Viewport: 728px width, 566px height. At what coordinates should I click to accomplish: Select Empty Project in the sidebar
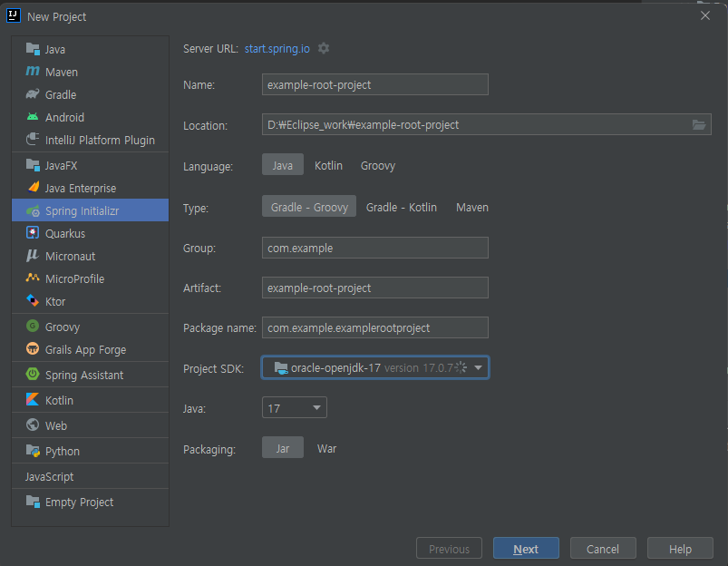pyautogui.click(x=79, y=502)
